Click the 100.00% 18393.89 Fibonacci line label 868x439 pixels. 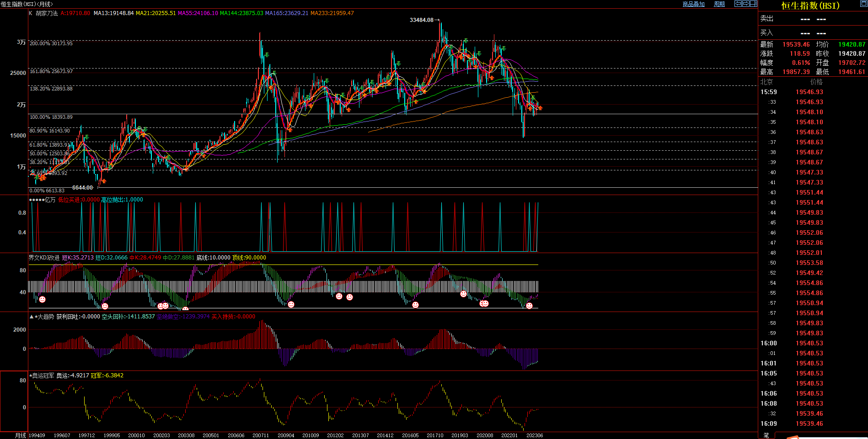[x=51, y=117]
